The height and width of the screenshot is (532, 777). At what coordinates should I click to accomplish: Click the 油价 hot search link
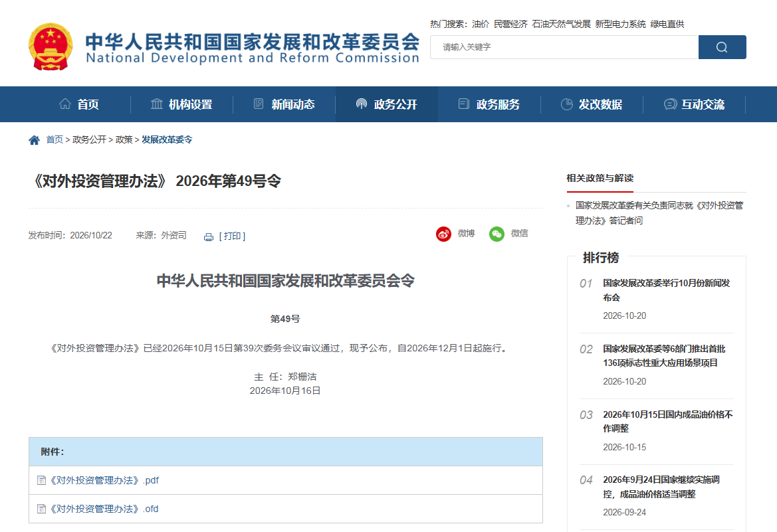tap(481, 25)
